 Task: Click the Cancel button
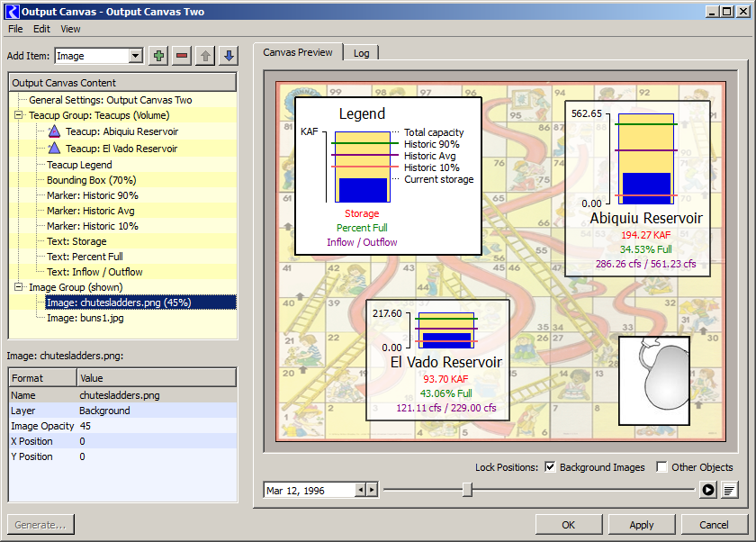click(x=714, y=525)
